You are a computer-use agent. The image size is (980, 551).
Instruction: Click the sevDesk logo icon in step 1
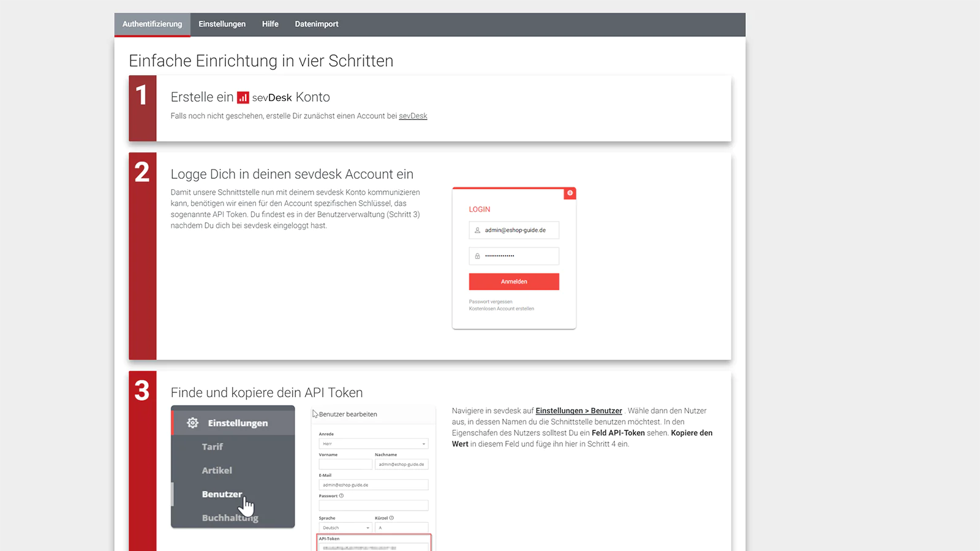tap(243, 97)
